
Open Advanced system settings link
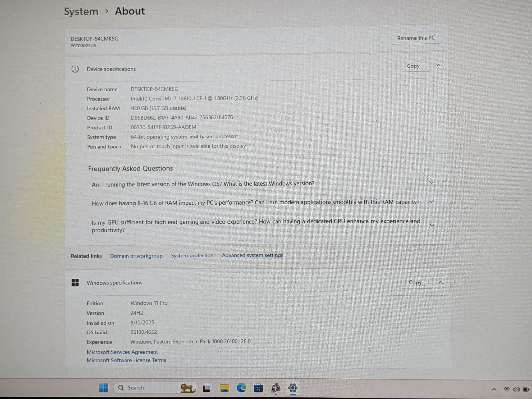click(x=252, y=255)
